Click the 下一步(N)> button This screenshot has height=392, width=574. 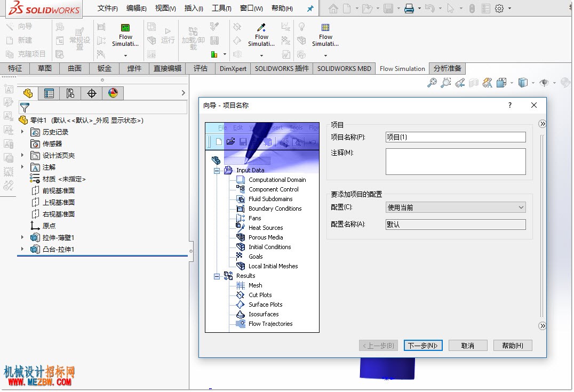coord(423,346)
